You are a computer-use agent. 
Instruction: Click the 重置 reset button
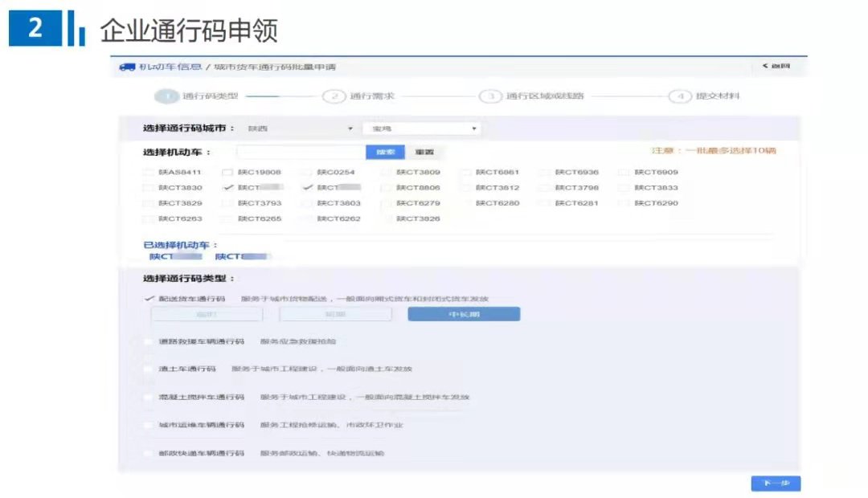[424, 152]
